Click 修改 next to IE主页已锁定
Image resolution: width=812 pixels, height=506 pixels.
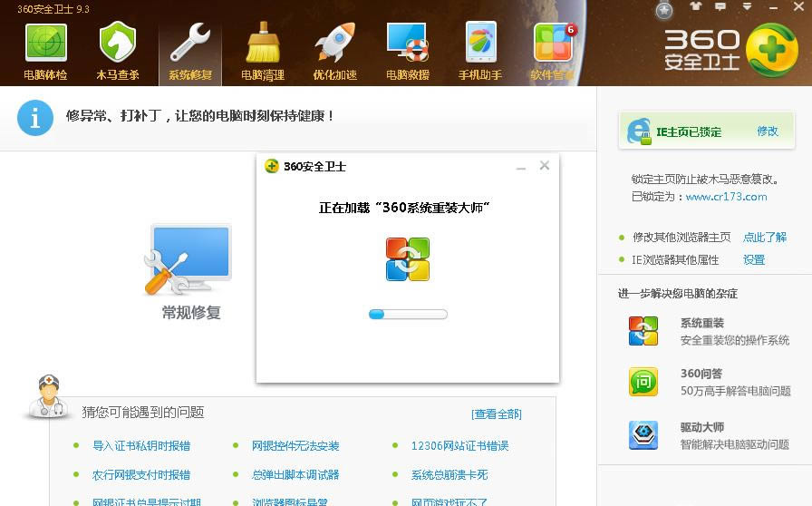point(768,131)
